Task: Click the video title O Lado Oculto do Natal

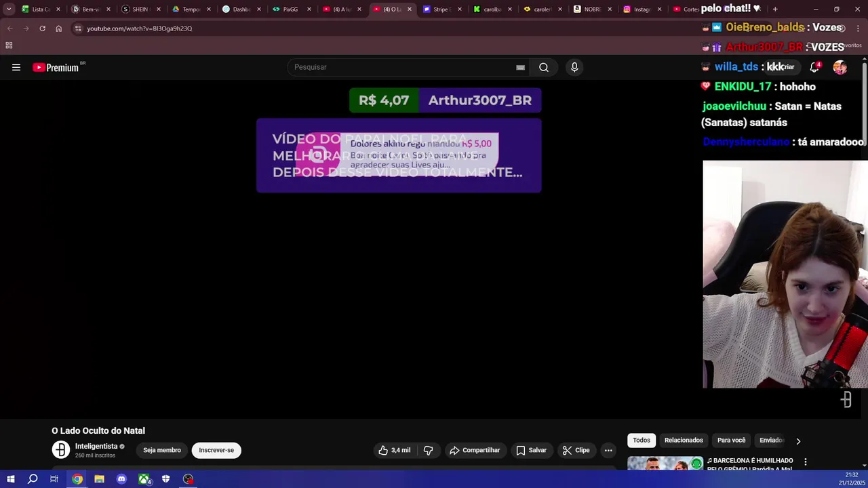Action: (98, 430)
